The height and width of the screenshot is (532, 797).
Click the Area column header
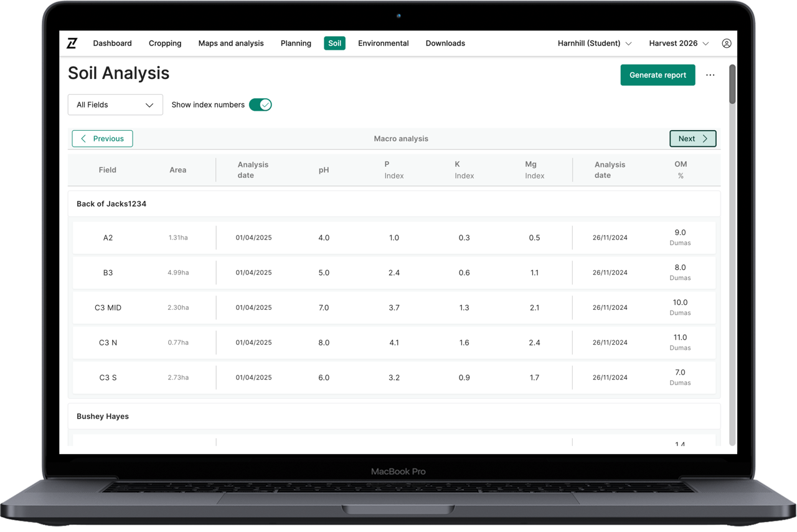coord(178,170)
